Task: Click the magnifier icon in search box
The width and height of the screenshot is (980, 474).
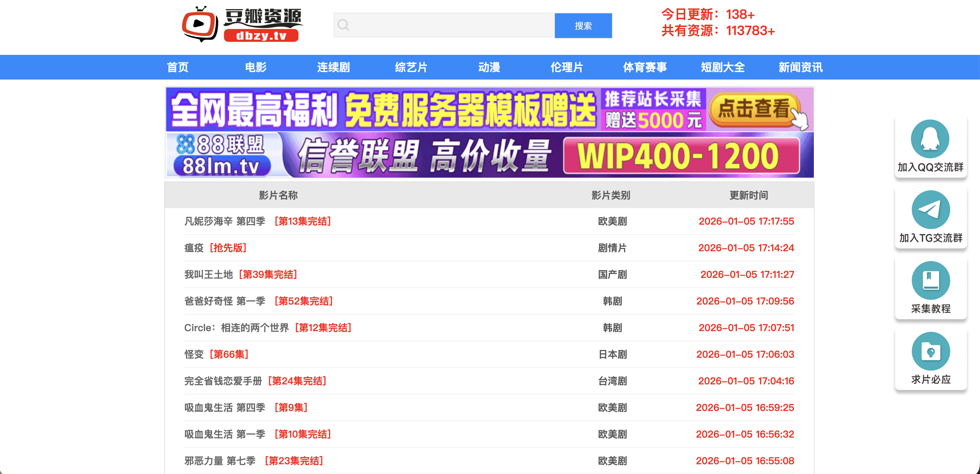Action: pos(343,25)
